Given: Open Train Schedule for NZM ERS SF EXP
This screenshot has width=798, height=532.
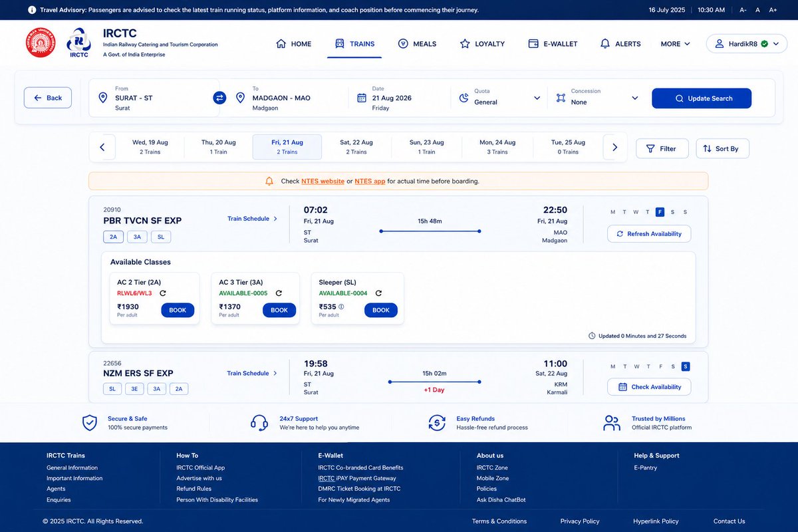Looking at the screenshot, I should (x=253, y=374).
